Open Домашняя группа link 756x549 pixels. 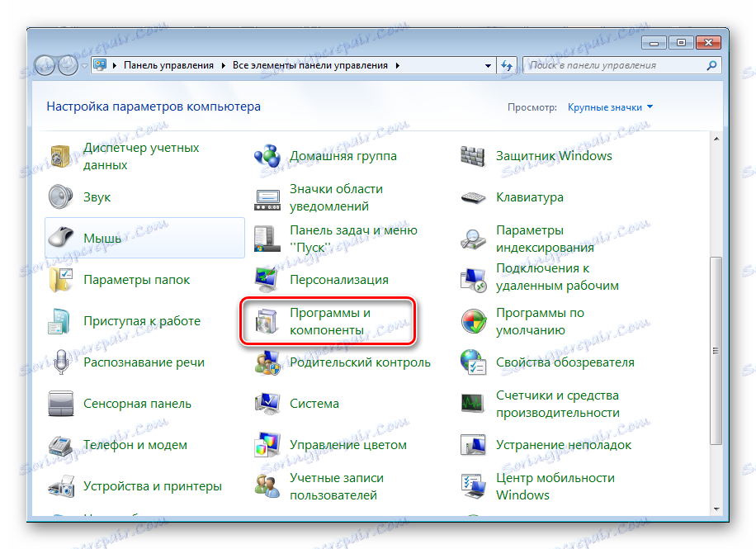click(343, 156)
